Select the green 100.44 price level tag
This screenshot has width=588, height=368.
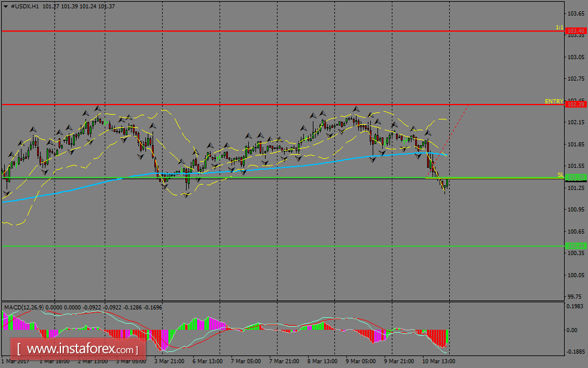[575, 246]
